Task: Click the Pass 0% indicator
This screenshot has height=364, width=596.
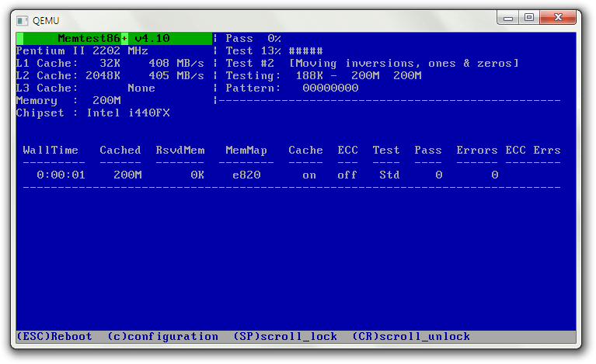Action: [x=253, y=38]
